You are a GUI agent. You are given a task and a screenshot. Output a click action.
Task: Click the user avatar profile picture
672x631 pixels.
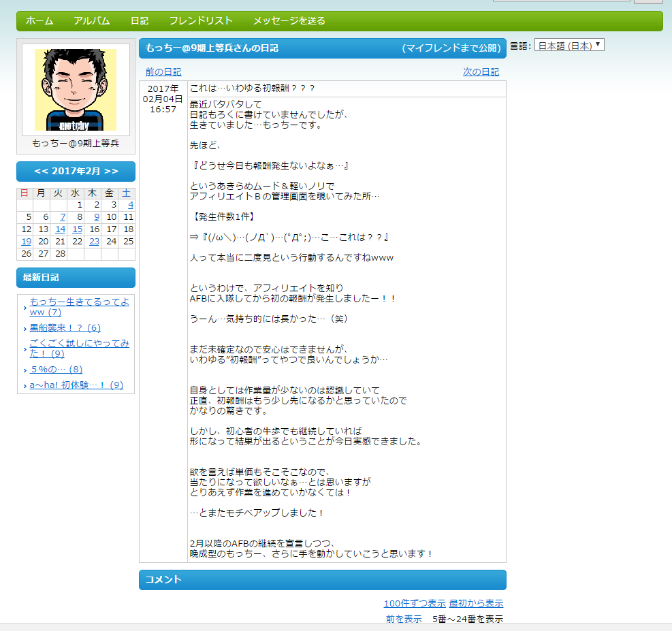(x=76, y=89)
